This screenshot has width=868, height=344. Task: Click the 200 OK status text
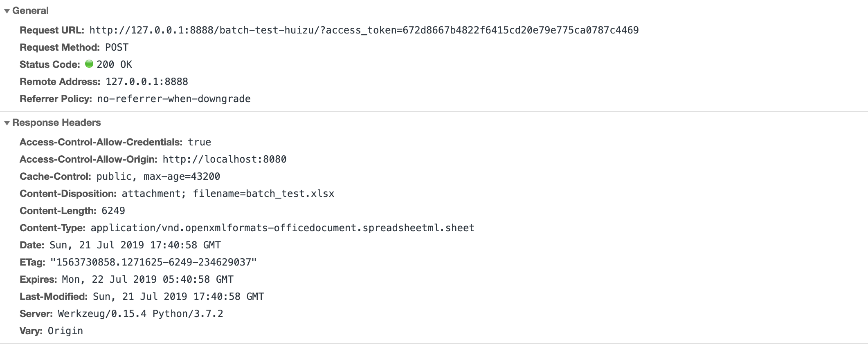(x=115, y=65)
